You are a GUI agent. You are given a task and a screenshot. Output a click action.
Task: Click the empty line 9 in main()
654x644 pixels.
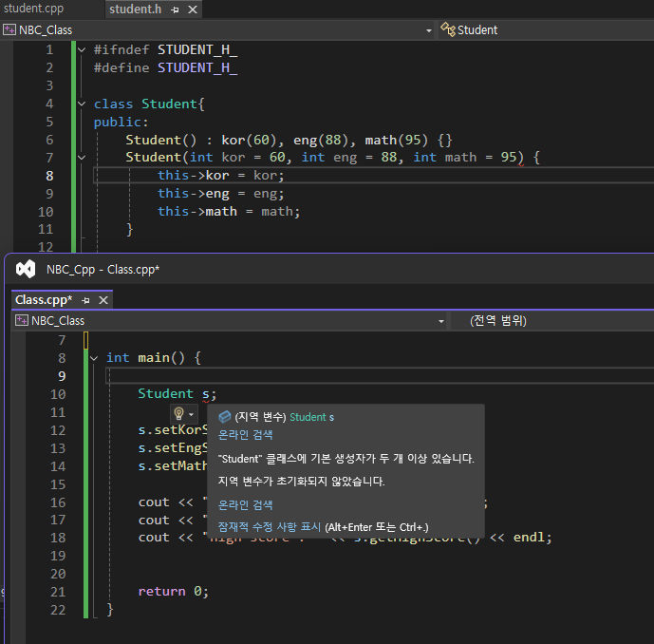point(380,376)
